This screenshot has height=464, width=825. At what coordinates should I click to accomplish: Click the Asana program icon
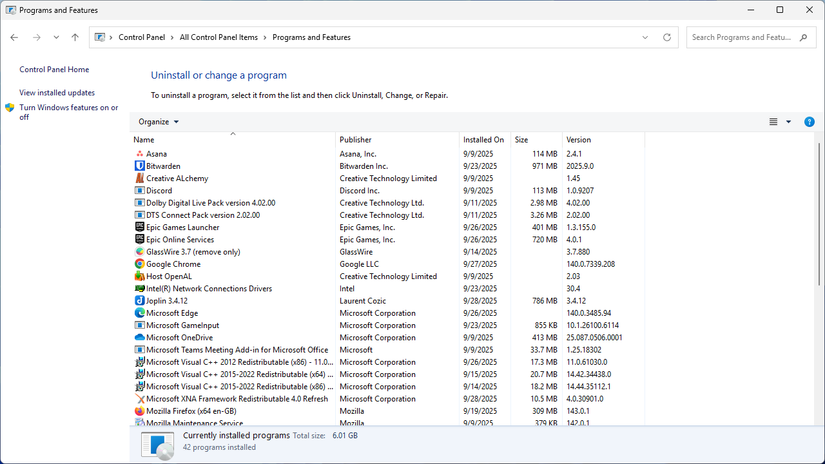tap(139, 154)
